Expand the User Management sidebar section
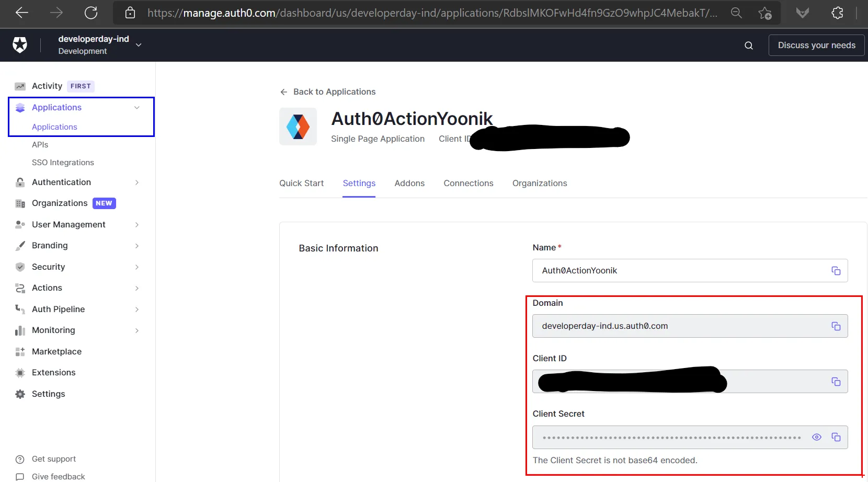The height and width of the screenshot is (482, 868). [x=137, y=225]
